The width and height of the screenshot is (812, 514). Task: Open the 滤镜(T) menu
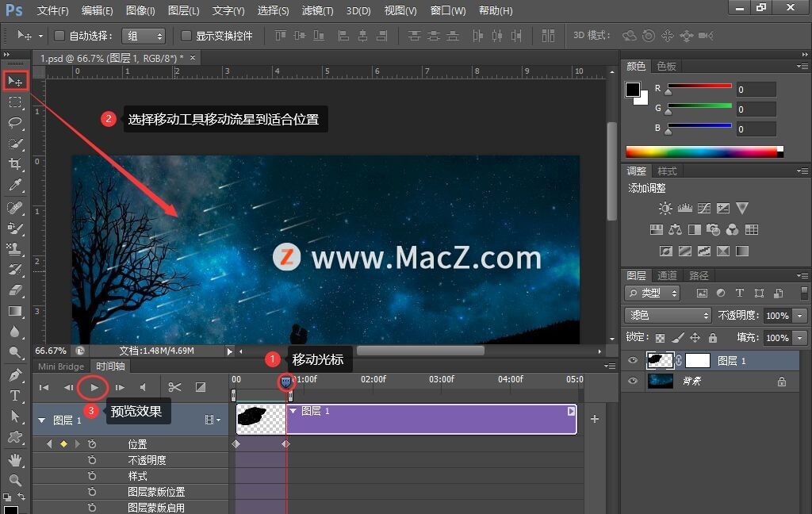click(x=317, y=10)
